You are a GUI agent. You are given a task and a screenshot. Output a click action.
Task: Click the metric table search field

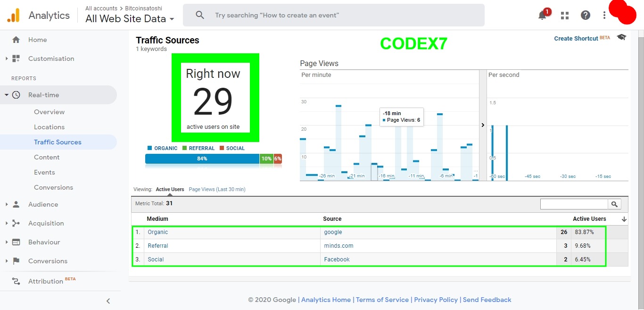pos(573,204)
